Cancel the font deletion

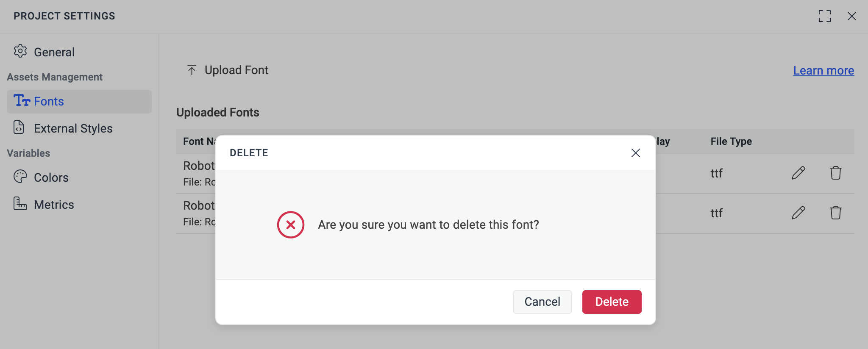(x=542, y=302)
